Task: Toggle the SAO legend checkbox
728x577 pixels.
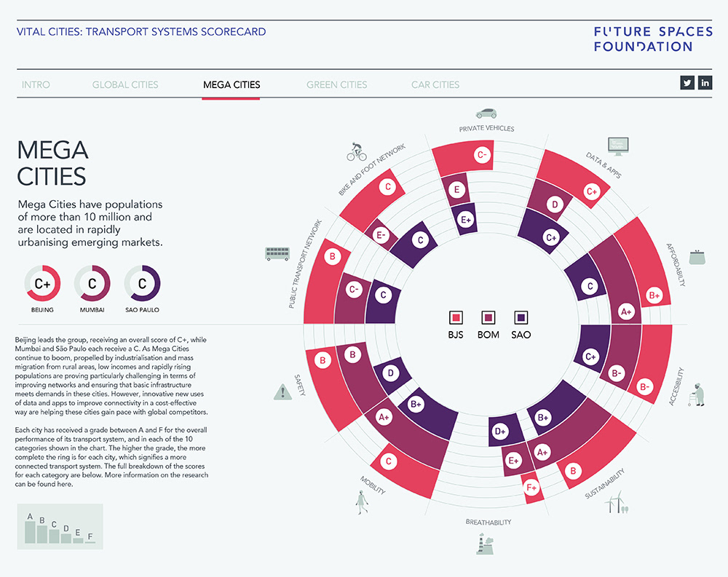Action: (521, 317)
